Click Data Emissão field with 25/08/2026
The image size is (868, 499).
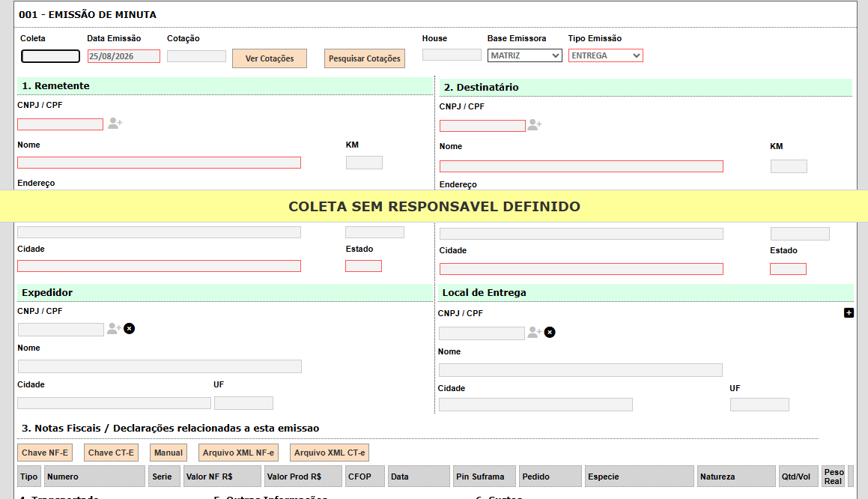tap(124, 56)
